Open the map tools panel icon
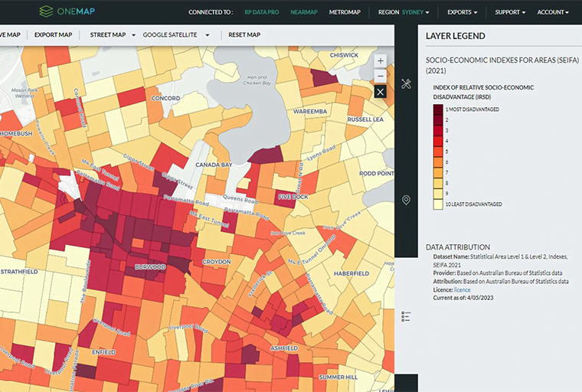582x392 pixels. click(x=407, y=84)
